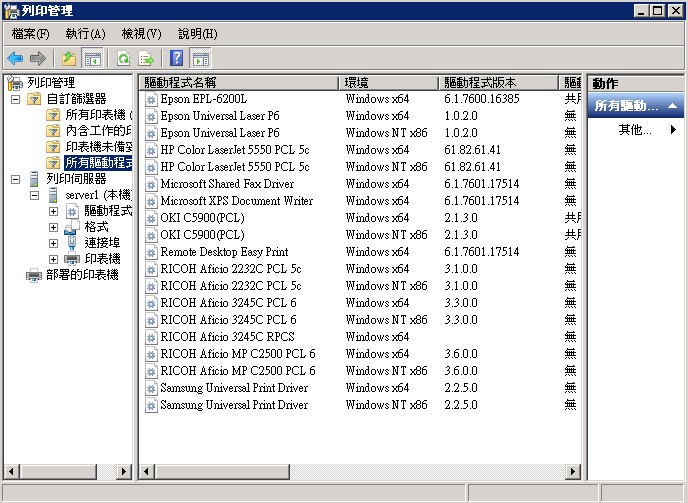688x503 pixels.
Task: Toggle the console tree pane icon
Action: coord(93,58)
